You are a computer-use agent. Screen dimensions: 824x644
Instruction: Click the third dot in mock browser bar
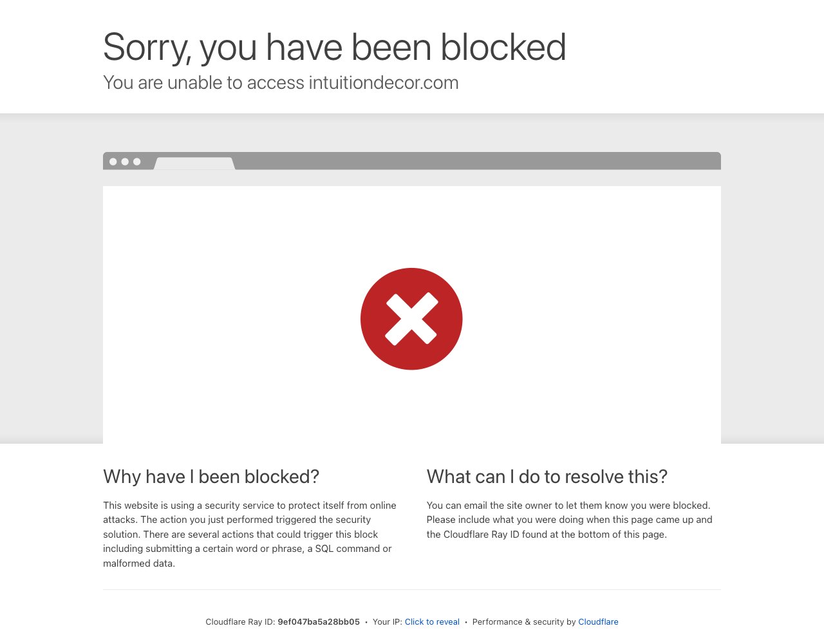point(136,162)
